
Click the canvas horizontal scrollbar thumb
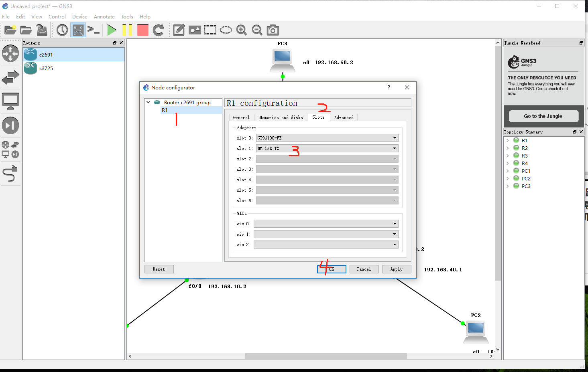[x=326, y=356]
